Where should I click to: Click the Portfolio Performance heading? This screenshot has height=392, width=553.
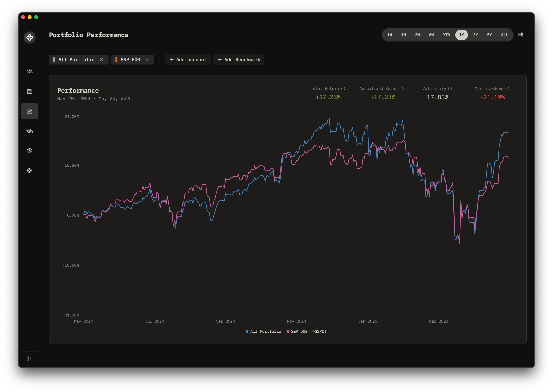pos(89,35)
